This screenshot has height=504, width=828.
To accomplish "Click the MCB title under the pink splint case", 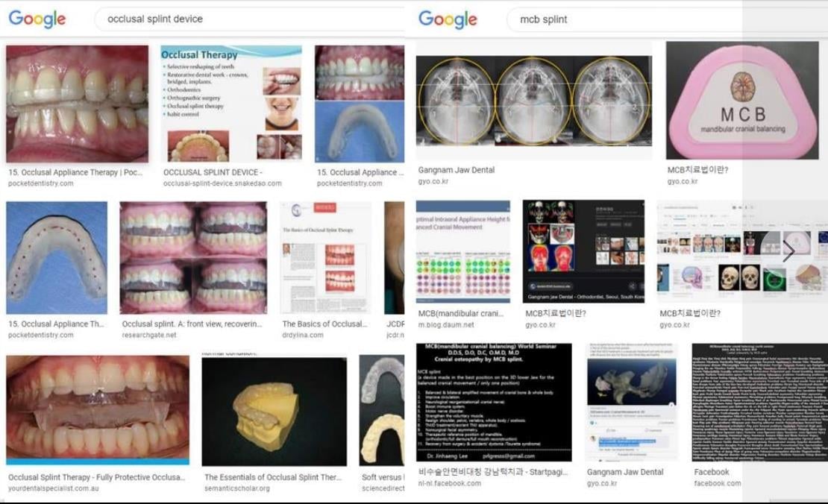I will click(697, 170).
